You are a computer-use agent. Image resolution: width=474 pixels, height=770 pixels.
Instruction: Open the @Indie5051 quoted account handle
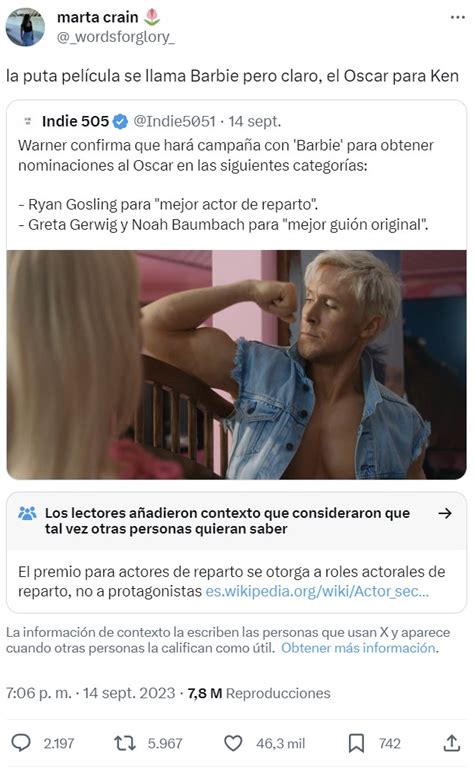pos(174,121)
